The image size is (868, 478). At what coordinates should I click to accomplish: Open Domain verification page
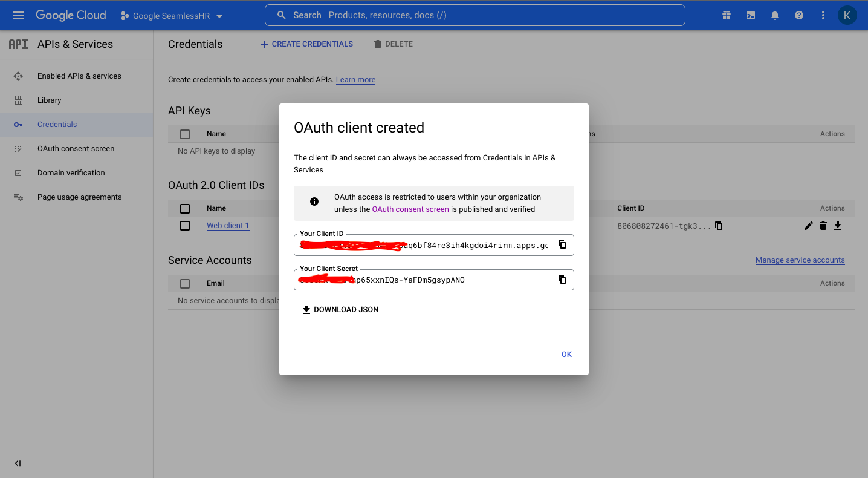[71, 173]
